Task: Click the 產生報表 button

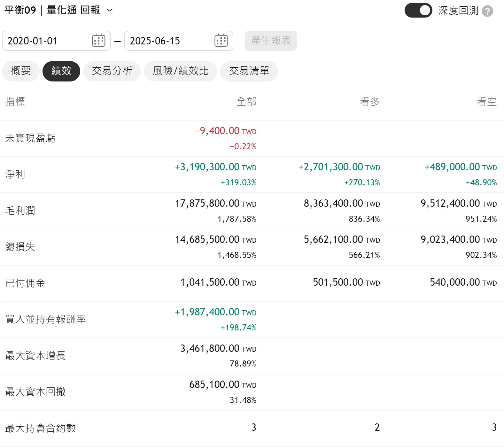Action: pyautogui.click(x=271, y=41)
